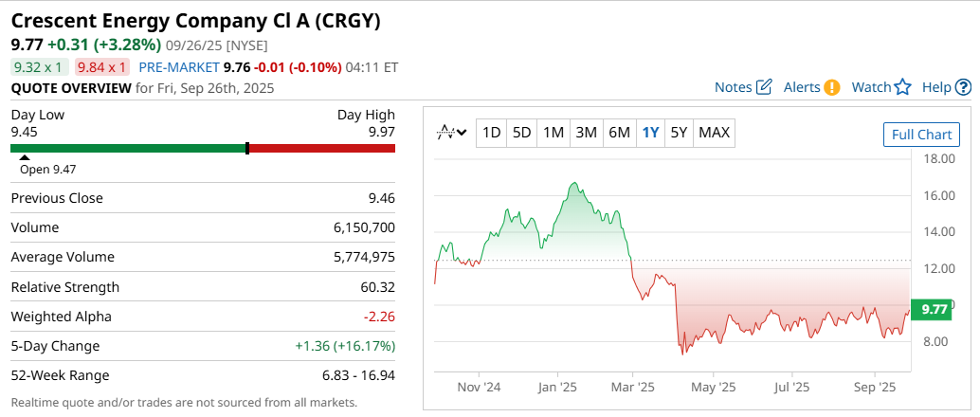Image resolution: width=980 pixels, height=417 pixels.
Task: Open the Help question mark icon
Action: click(963, 87)
